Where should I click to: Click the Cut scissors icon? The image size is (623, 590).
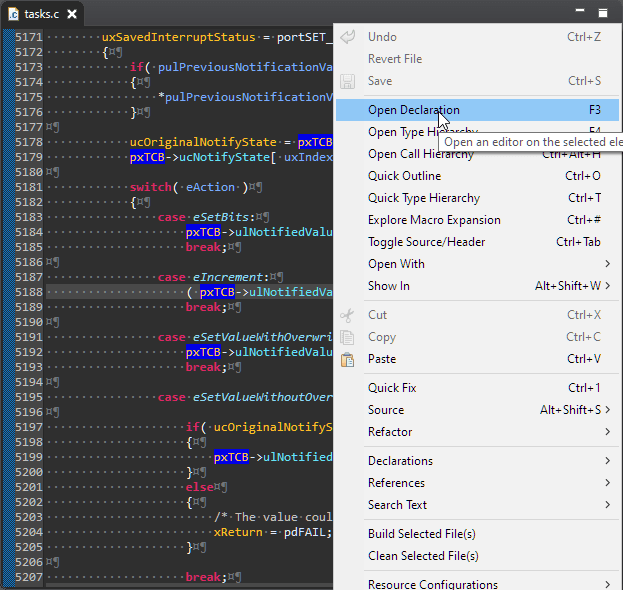tap(347, 315)
